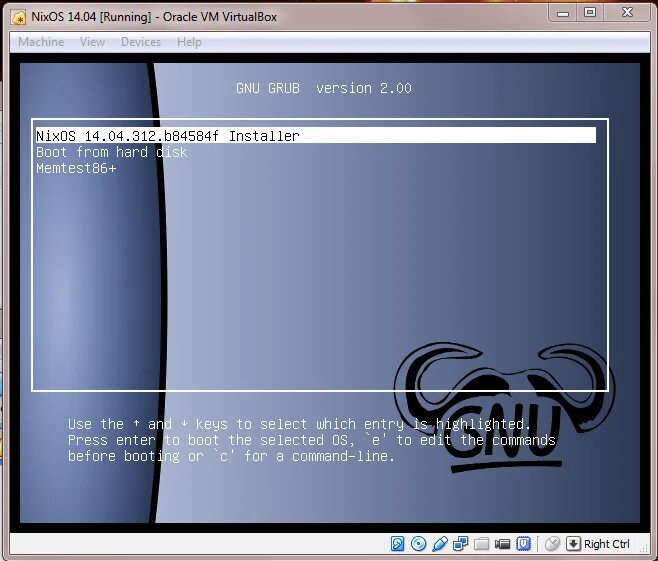This screenshot has width=658, height=561.
Task: Click the keyboard capture arrow icon
Action: tap(573, 544)
